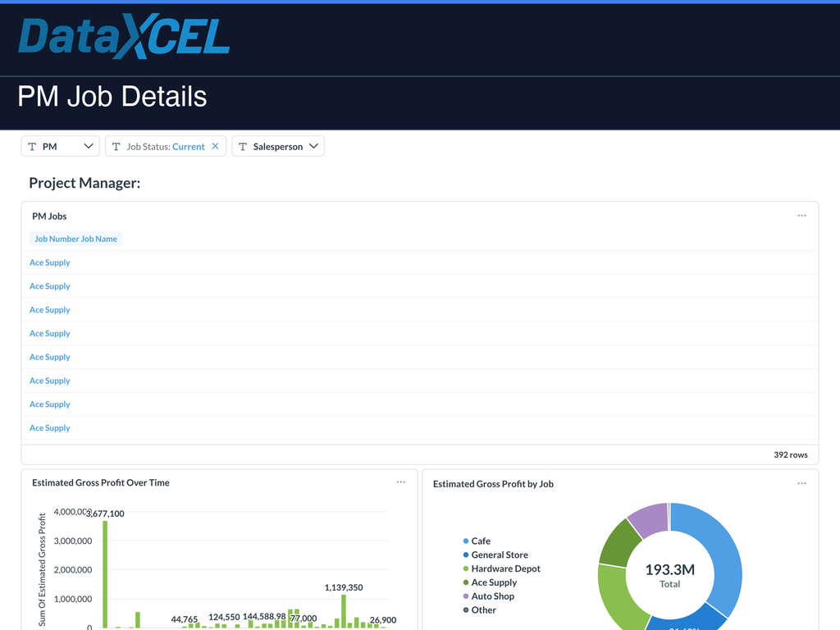Open Estimated Gross Profit by Job ellipsis menu
Image resolution: width=840 pixels, height=630 pixels.
tap(801, 483)
